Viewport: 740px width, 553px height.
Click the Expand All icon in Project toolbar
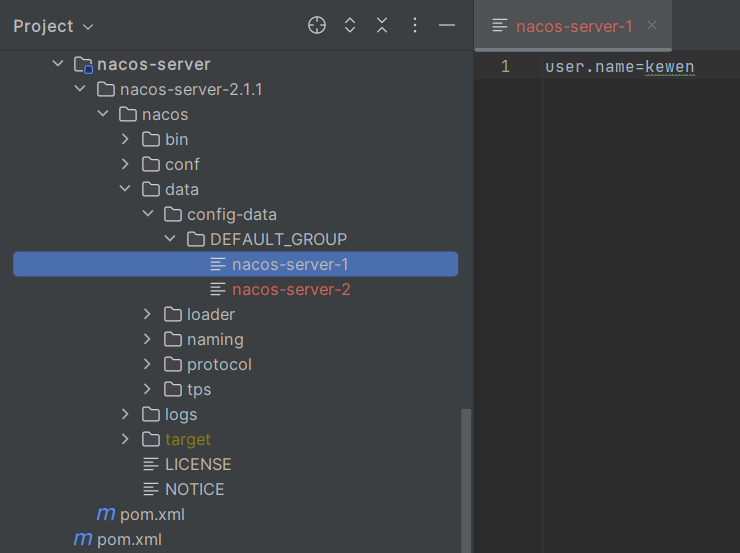point(350,25)
